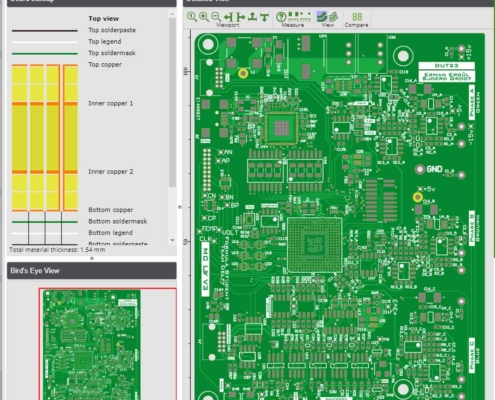Screen dimensions: 495x400
Task: Select Top copper in the layer stackup
Action: 105,64
